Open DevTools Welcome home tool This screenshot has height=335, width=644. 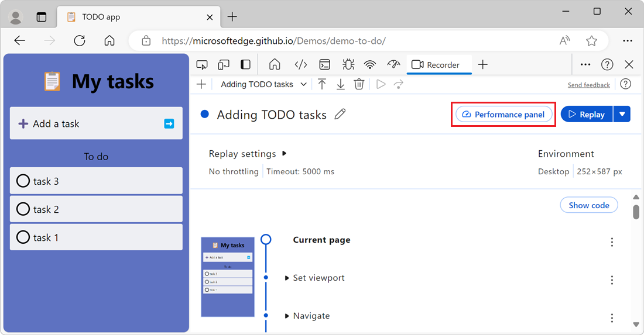pos(275,64)
